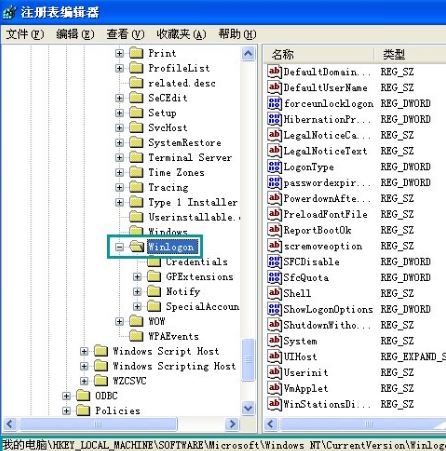Click the tree pane scroll right arrow
The image size is (446, 451).
pyautogui.click(x=232, y=424)
